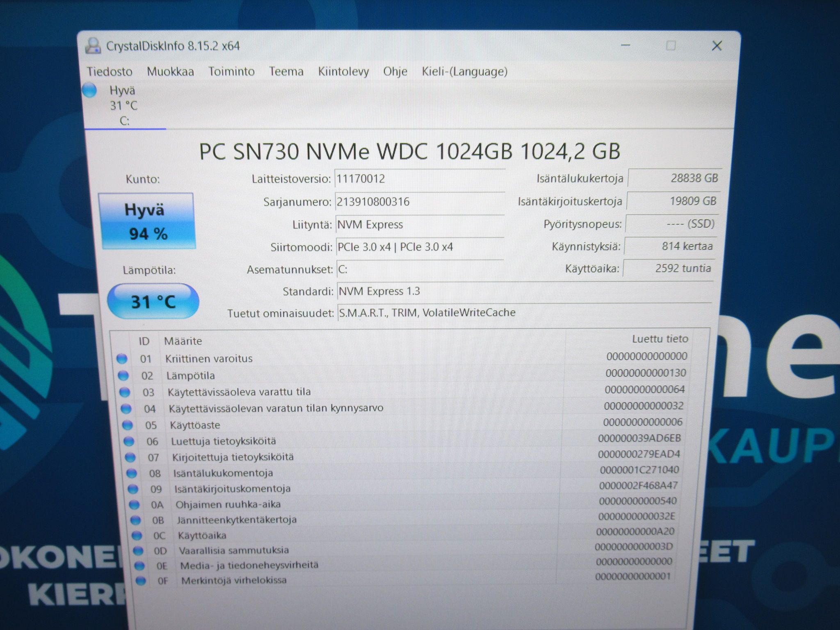The width and height of the screenshot is (840, 630).
Task: Open the Toiminto menu
Action: pyautogui.click(x=231, y=71)
